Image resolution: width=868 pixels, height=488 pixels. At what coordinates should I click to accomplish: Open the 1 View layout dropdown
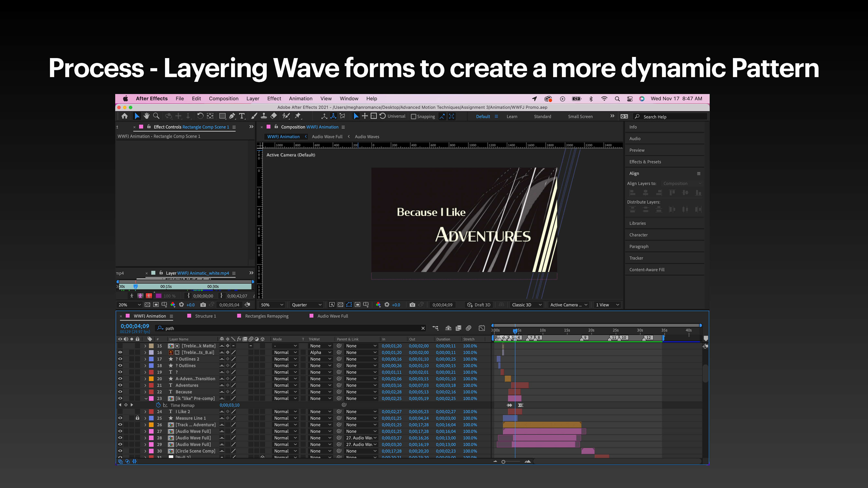point(608,305)
